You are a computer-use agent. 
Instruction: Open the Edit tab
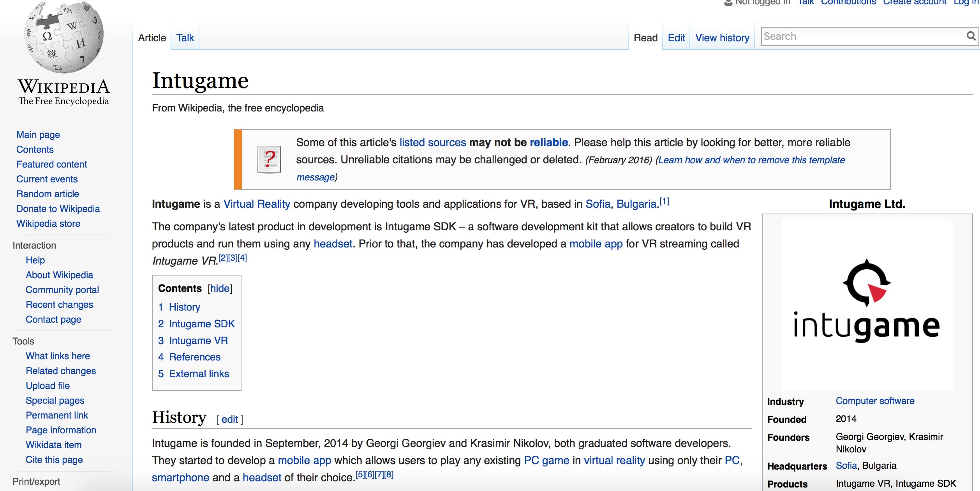[x=676, y=38]
